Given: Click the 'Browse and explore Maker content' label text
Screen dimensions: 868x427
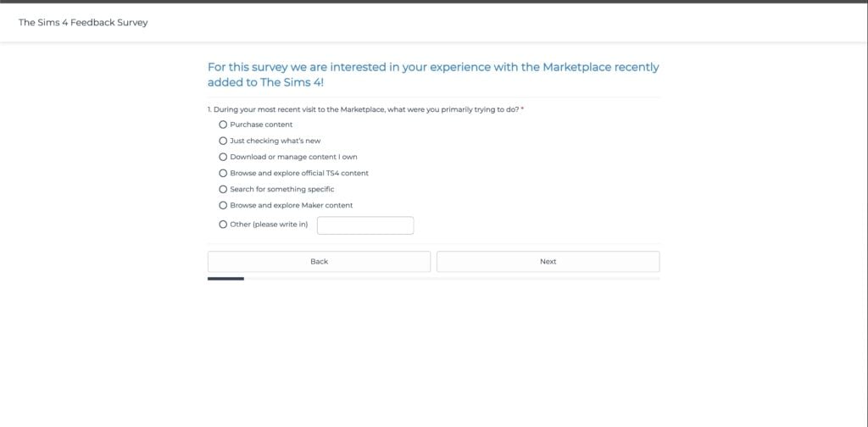Looking at the screenshot, I should [292, 205].
